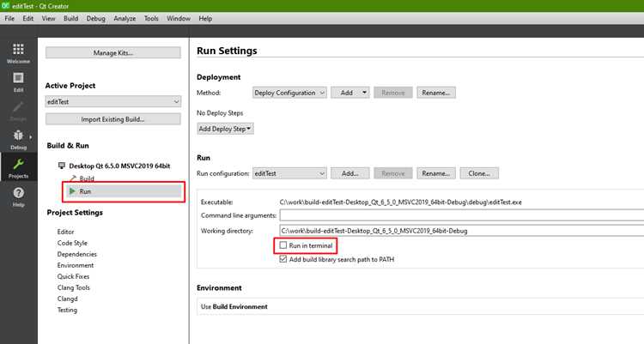Click the run configuration Rename button

coord(436,173)
